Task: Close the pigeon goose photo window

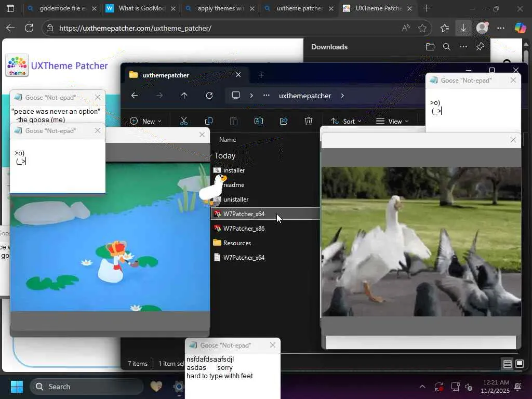Action: click(x=513, y=140)
